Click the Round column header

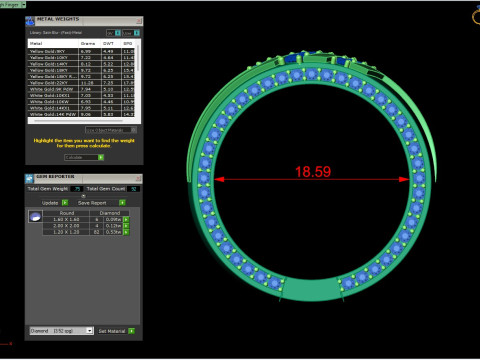click(x=66, y=213)
